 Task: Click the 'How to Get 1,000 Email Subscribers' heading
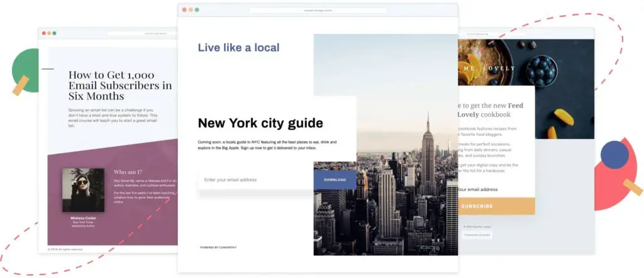[x=120, y=86]
